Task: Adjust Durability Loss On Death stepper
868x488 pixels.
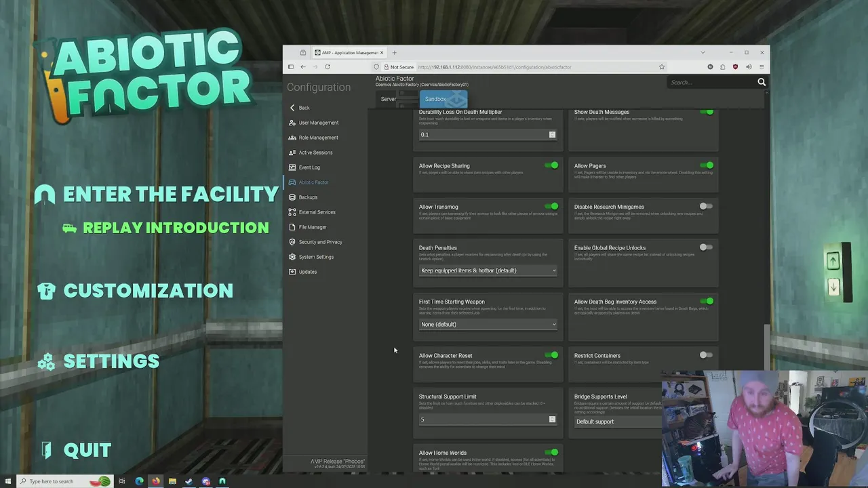Action: (552, 134)
